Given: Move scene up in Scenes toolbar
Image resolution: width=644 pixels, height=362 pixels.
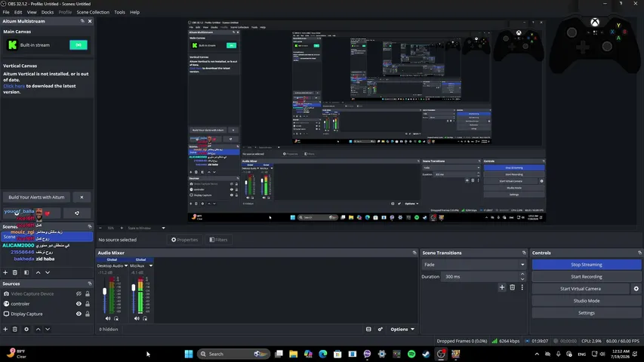Looking at the screenshot, I should pyautogui.click(x=39, y=272).
